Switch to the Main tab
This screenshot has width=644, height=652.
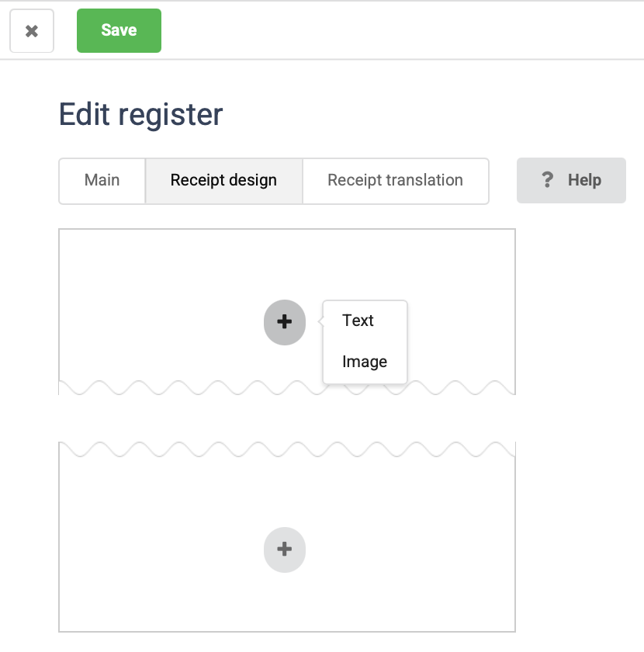(x=102, y=181)
